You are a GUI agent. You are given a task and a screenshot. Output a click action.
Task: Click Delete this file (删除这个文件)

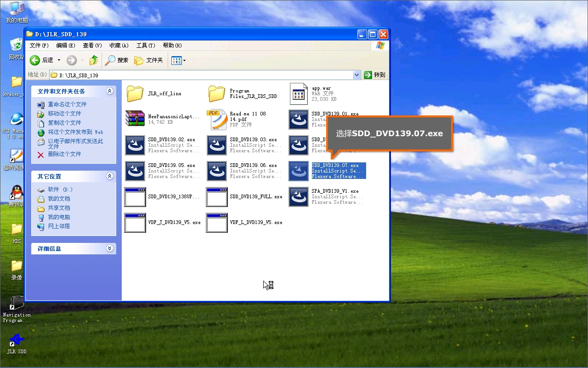point(64,154)
